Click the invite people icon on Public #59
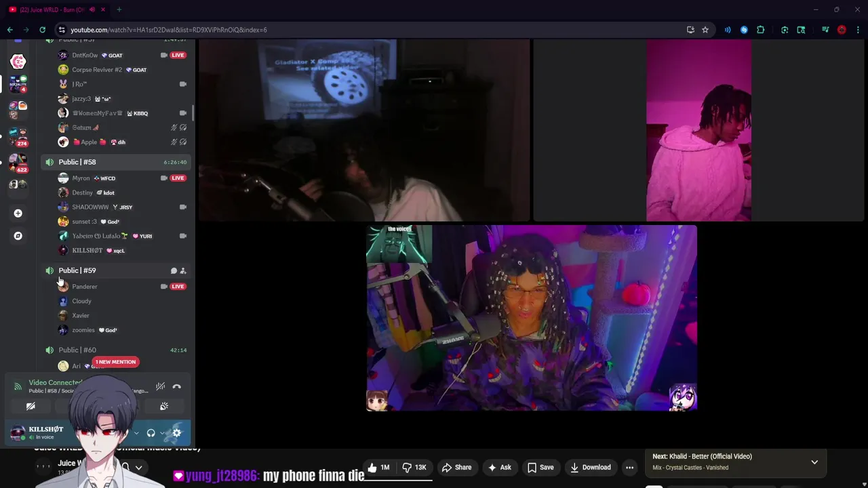This screenshot has width=868, height=488. click(183, 270)
